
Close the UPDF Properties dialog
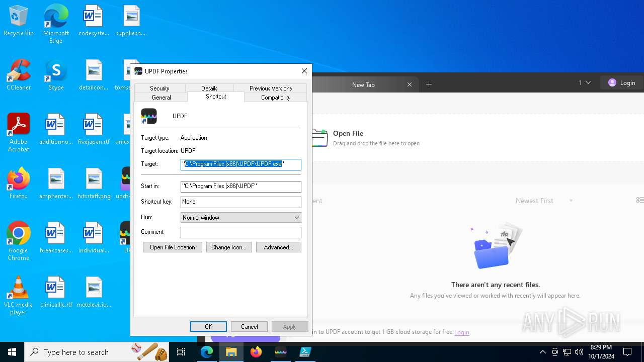(304, 71)
